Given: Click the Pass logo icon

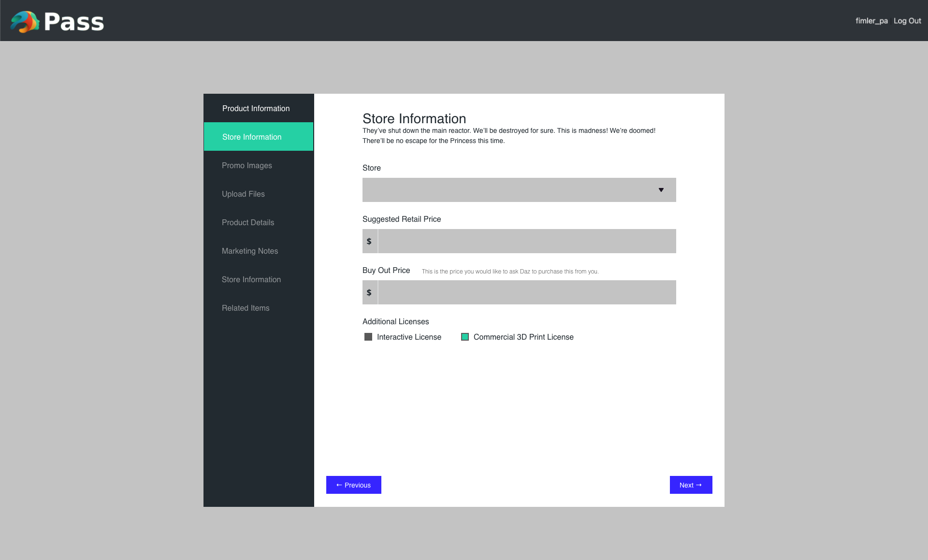Looking at the screenshot, I should point(25,22).
